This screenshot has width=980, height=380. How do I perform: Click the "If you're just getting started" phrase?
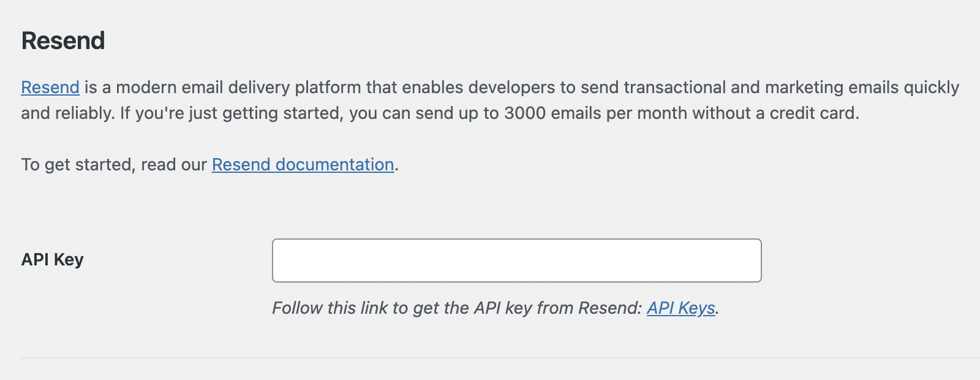(231, 113)
